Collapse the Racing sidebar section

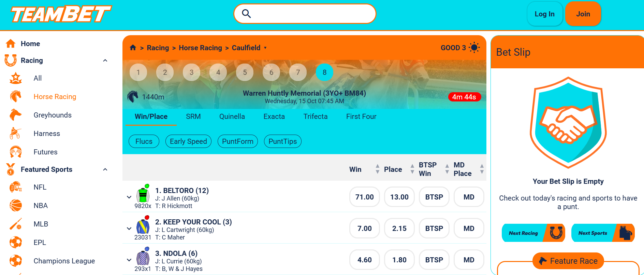pyautogui.click(x=105, y=60)
